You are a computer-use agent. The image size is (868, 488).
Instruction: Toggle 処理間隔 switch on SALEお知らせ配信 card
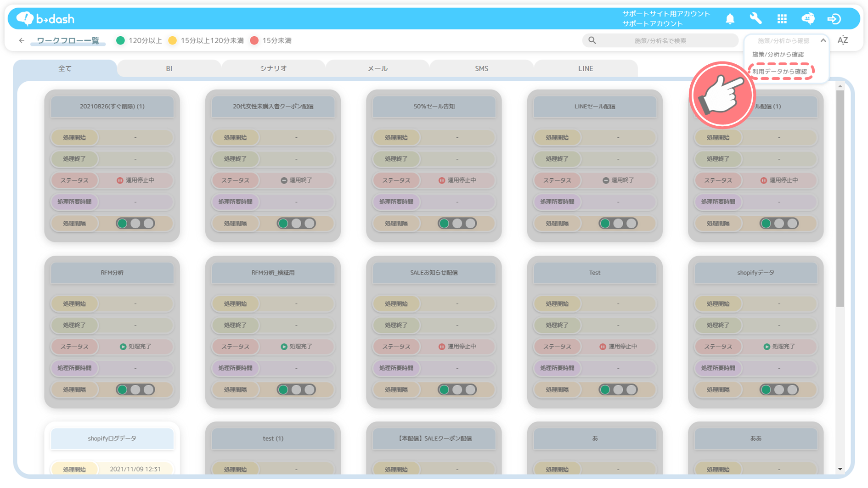(x=457, y=390)
